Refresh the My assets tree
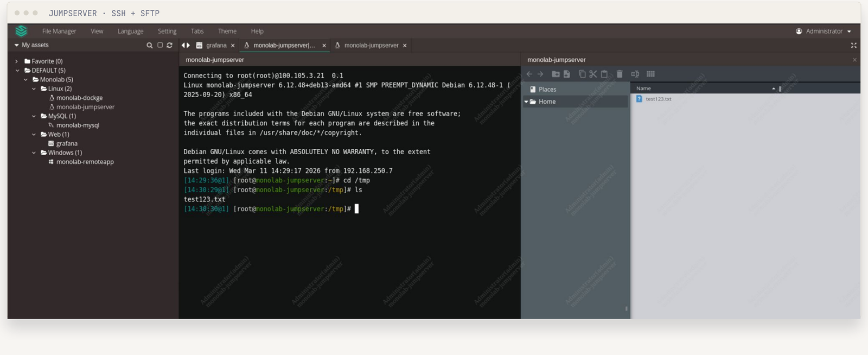868x355 pixels. pos(170,45)
